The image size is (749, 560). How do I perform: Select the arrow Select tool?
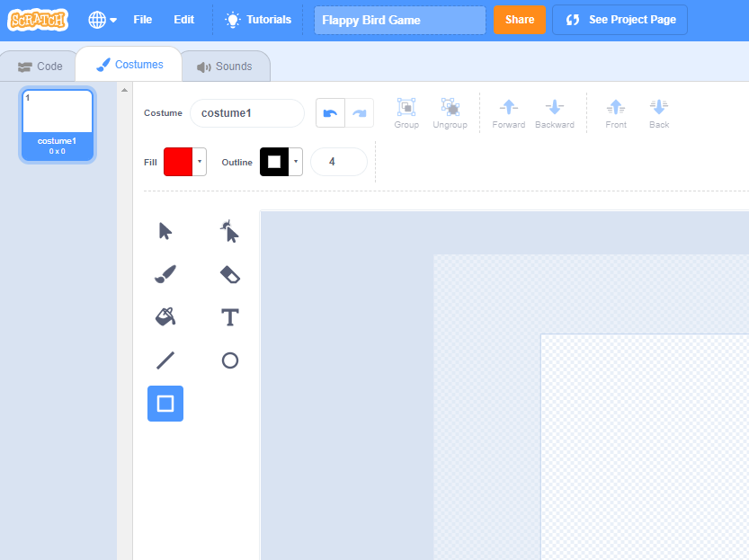click(x=165, y=231)
